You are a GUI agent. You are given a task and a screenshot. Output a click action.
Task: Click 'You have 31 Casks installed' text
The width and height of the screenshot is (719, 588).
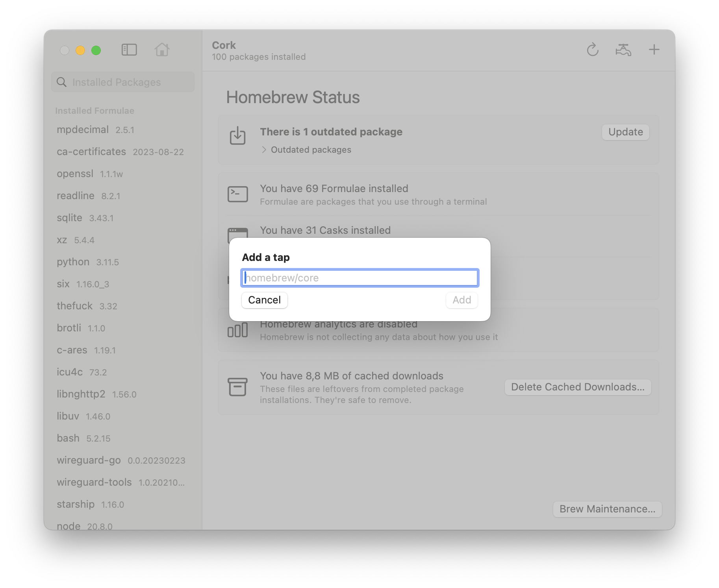pyautogui.click(x=325, y=230)
